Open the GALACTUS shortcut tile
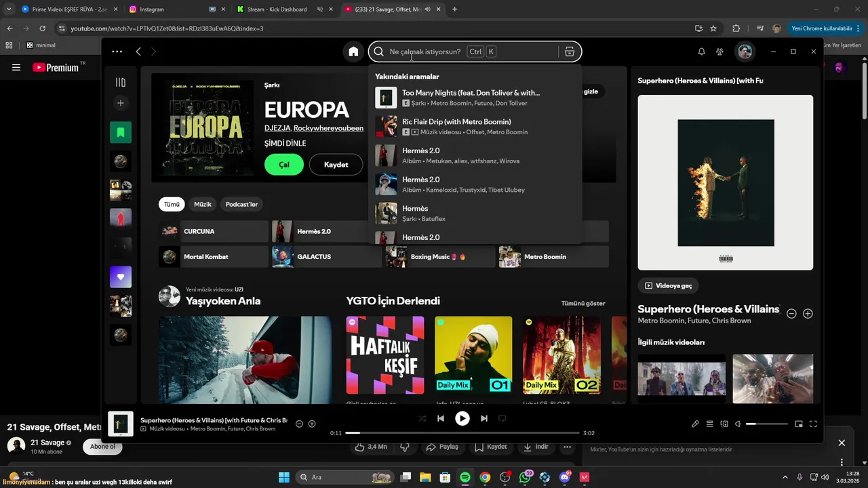The height and width of the screenshot is (488, 868). coord(327,257)
